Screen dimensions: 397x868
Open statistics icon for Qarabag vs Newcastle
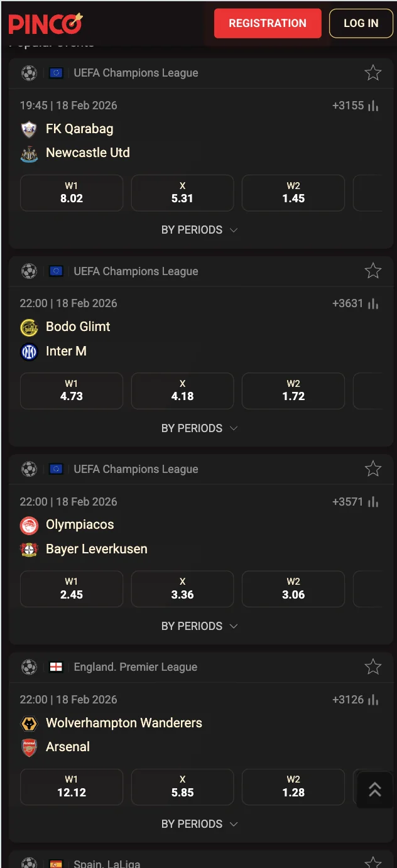click(x=374, y=106)
